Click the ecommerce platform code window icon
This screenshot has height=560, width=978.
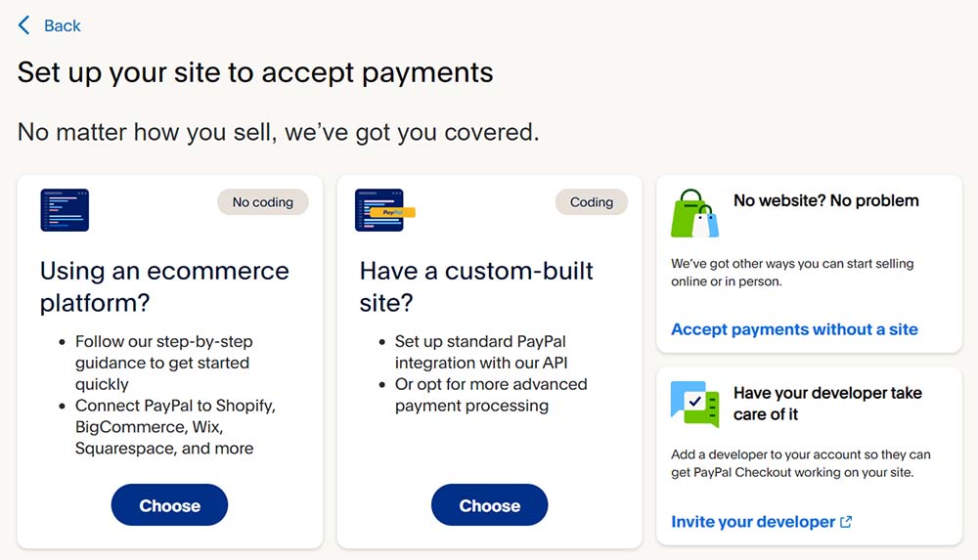65,210
